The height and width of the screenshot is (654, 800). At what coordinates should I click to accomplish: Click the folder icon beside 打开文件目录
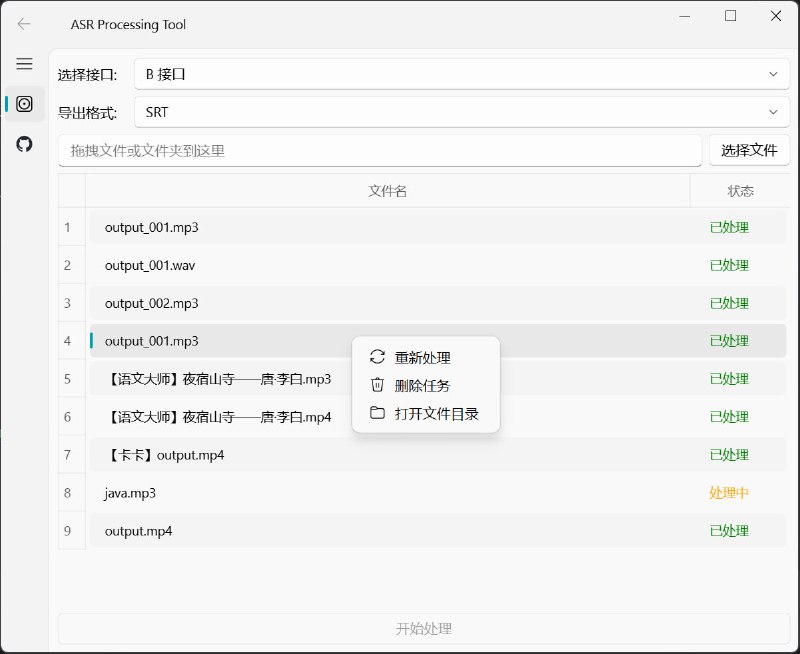(378, 411)
